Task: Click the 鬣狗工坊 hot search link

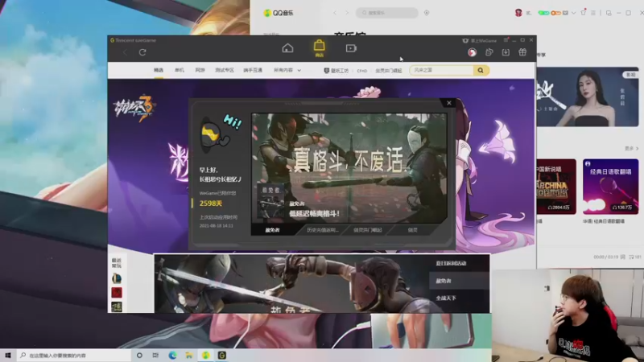Action: pyautogui.click(x=336, y=71)
